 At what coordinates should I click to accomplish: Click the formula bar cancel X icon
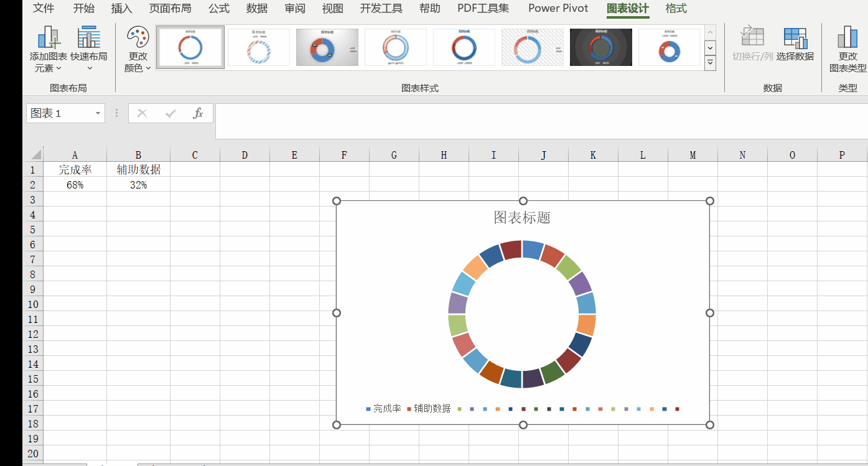coord(142,113)
